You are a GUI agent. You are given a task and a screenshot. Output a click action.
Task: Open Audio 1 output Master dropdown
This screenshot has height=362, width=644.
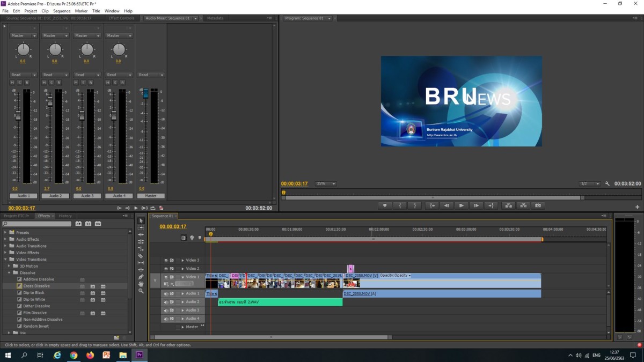click(24, 36)
